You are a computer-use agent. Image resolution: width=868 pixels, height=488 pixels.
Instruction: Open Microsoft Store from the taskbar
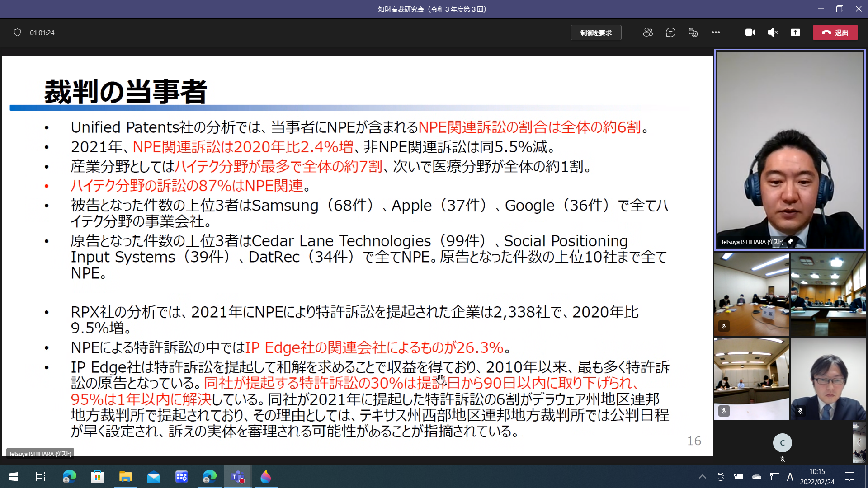pos(97,477)
